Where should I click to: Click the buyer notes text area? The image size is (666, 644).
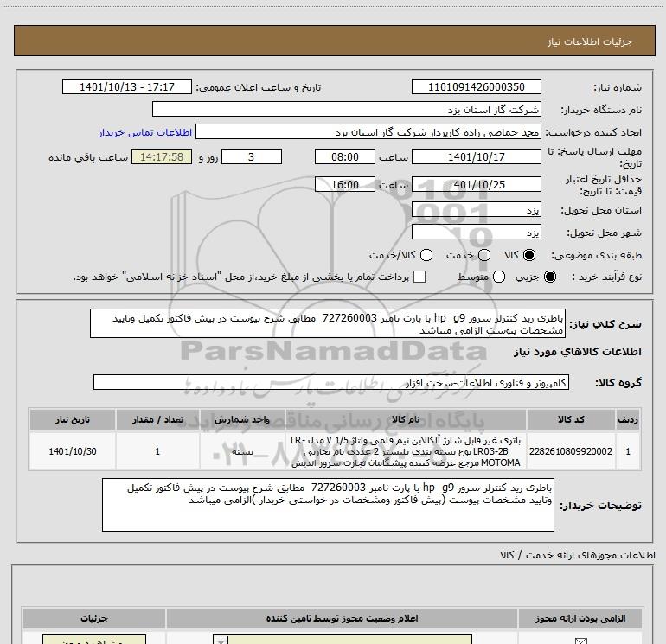click(328, 505)
